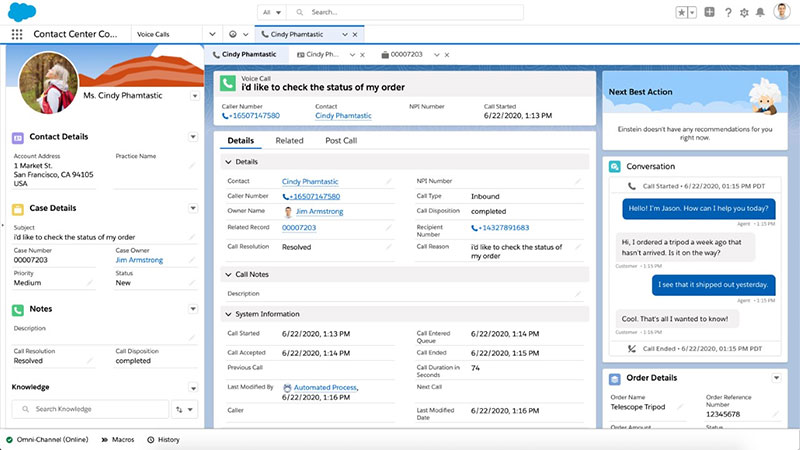Viewport: 800px width, 450px height.
Task: Open the Jim Armstrong owner link
Action: [320, 212]
